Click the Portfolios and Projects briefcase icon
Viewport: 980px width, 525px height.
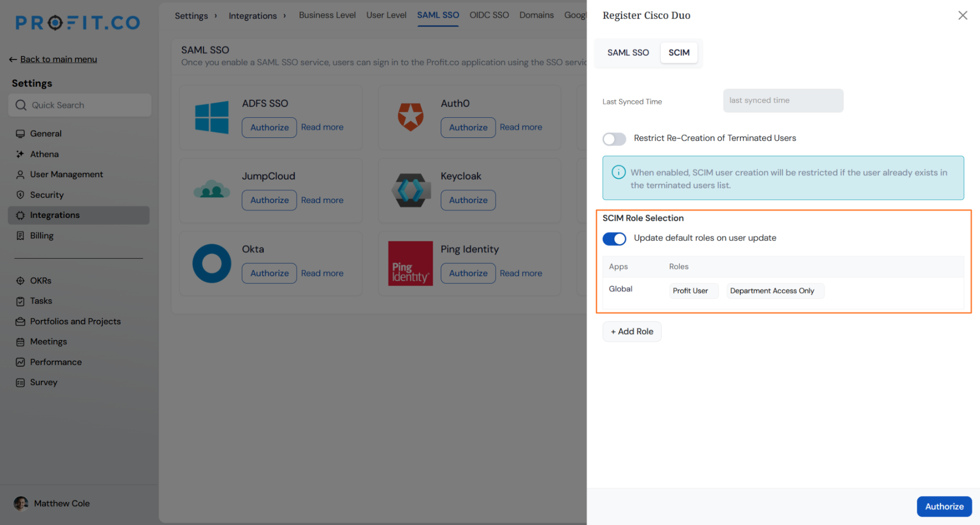pos(20,321)
